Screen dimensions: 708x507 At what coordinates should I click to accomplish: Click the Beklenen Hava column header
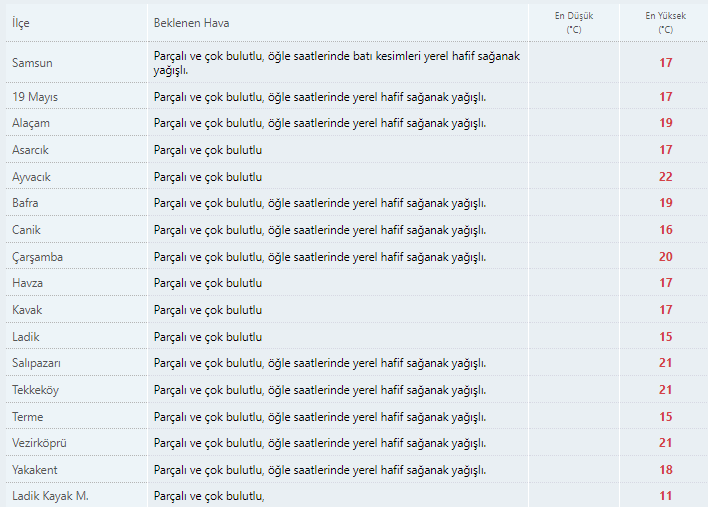191,23
